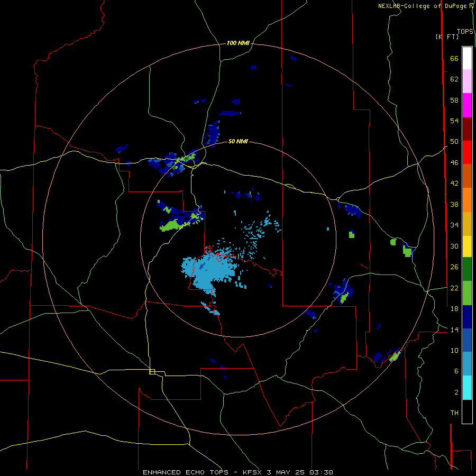This screenshot has width=476, height=476.
Task: Click the TH legend label
Action: (x=454, y=413)
